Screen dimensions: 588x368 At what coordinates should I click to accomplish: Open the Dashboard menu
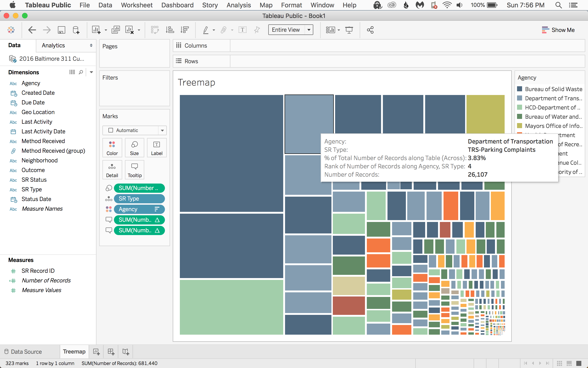(177, 5)
